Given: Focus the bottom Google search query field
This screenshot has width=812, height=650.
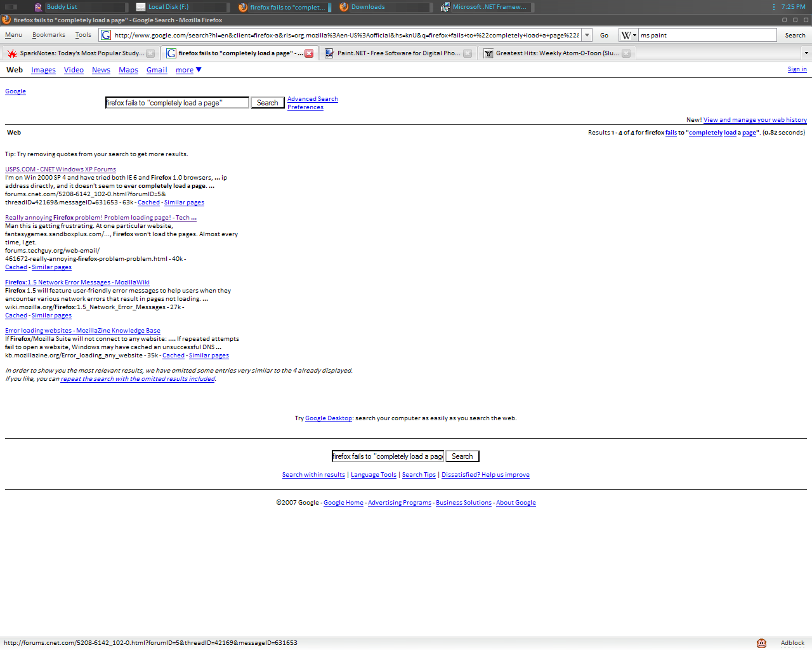Looking at the screenshot, I should [388, 456].
